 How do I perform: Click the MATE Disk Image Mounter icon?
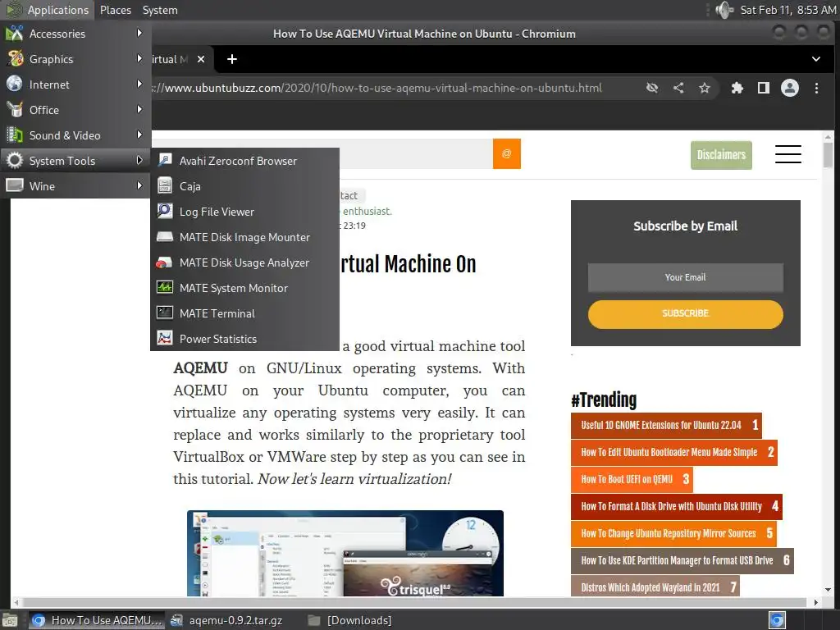pos(164,237)
